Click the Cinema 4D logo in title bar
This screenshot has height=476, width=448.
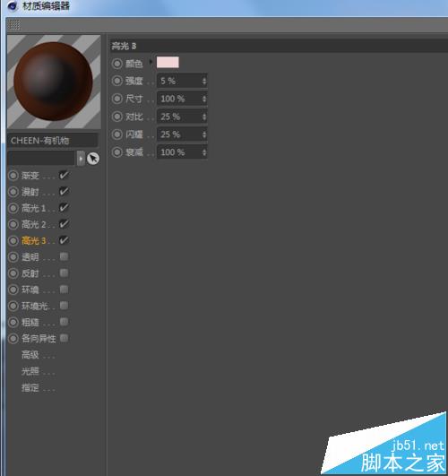[13, 5]
